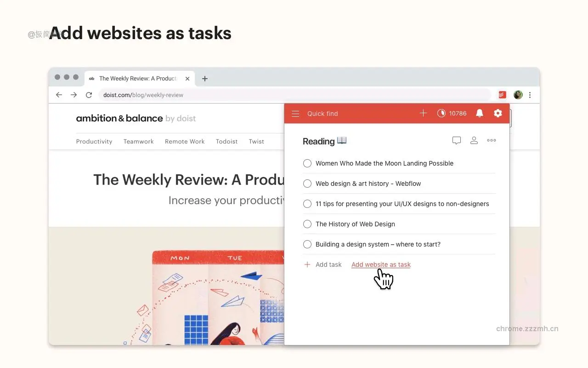Click inside the doist.com address bar
The width and height of the screenshot is (588, 368).
point(184,95)
